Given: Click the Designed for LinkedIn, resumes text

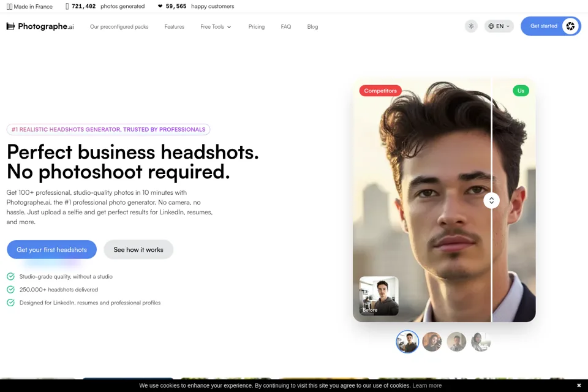Looking at the screenshot, I should [90, 303].
